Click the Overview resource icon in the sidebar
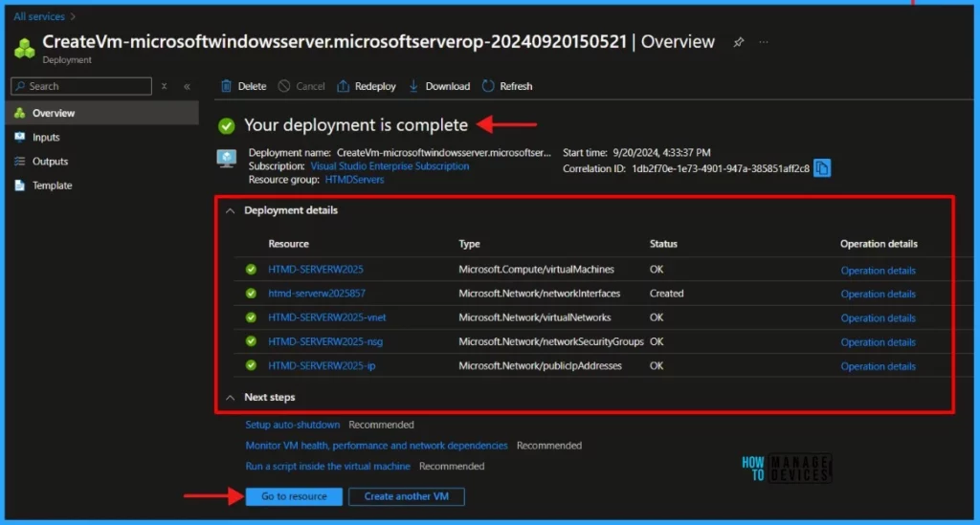The height and width of the screenshot is (525, 980). (x=20, y=113)
